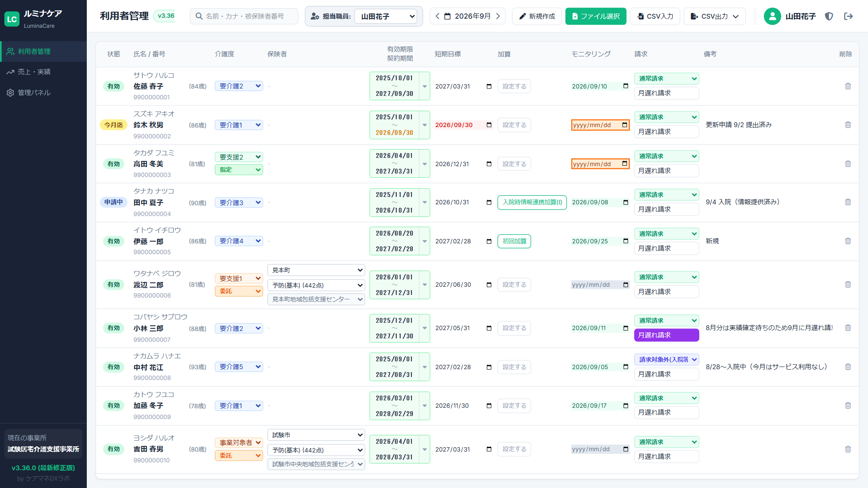The width and height of the screenshot is (868, 488).
Task: Click trash icon for 中村 花江 row
Action: point(848,367)
